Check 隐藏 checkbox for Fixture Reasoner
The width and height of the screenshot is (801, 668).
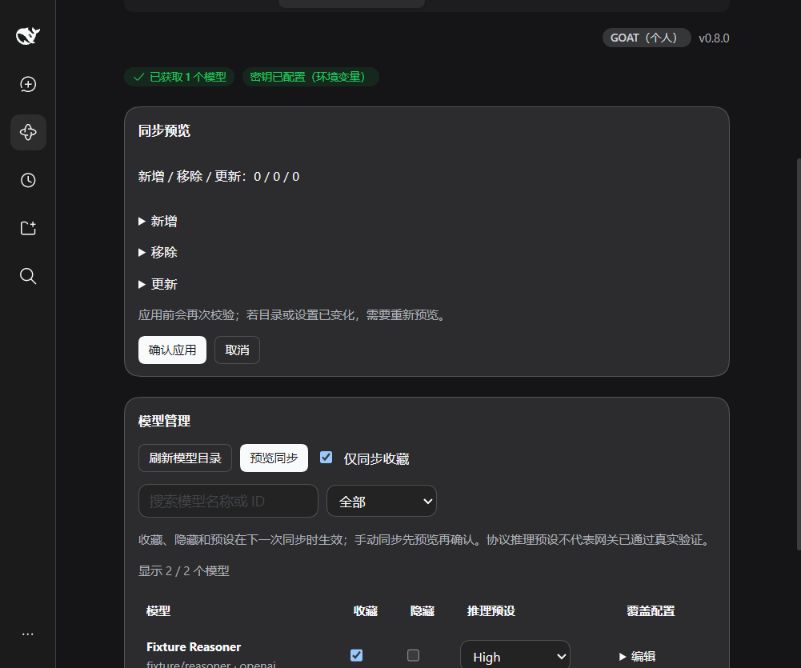[413, 655]
